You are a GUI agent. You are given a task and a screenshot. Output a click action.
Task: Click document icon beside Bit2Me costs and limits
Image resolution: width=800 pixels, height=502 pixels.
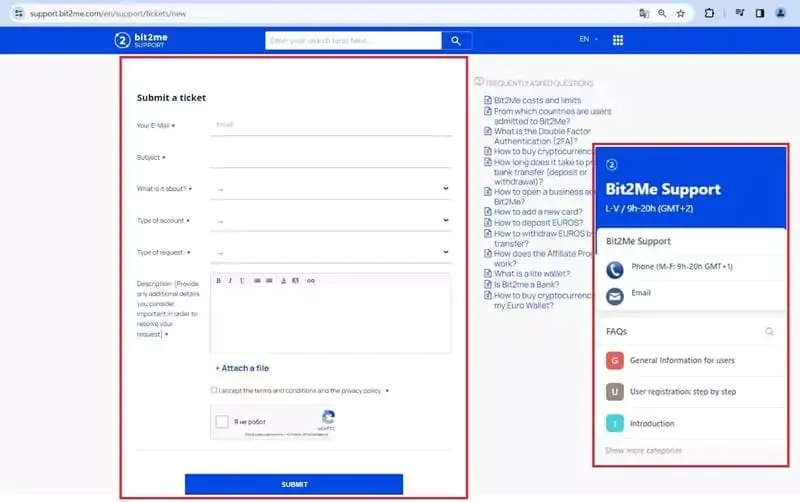488,100
